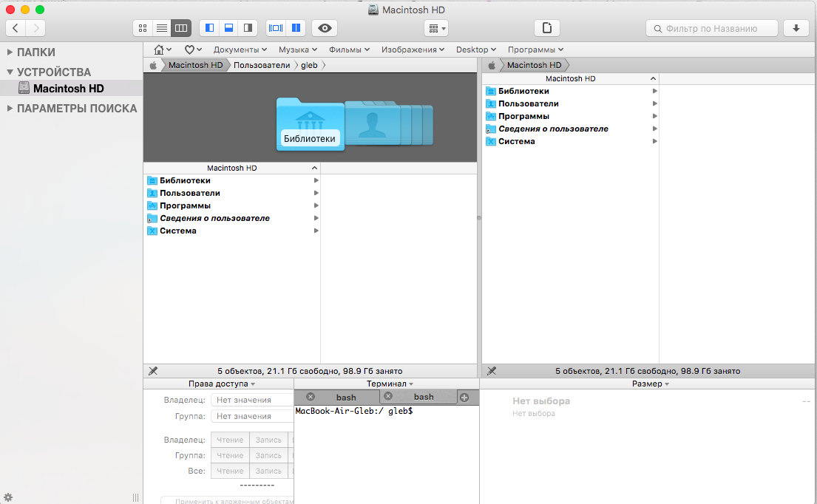Open the Изображения favorites menu
The image size is (817, 504).
[413, 50]
